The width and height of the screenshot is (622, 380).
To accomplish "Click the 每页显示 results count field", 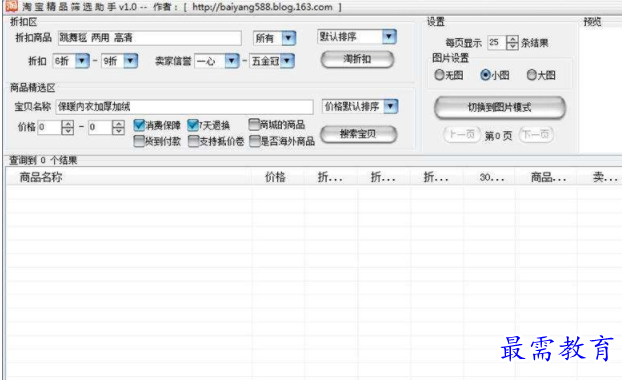I will coord(497,42).
